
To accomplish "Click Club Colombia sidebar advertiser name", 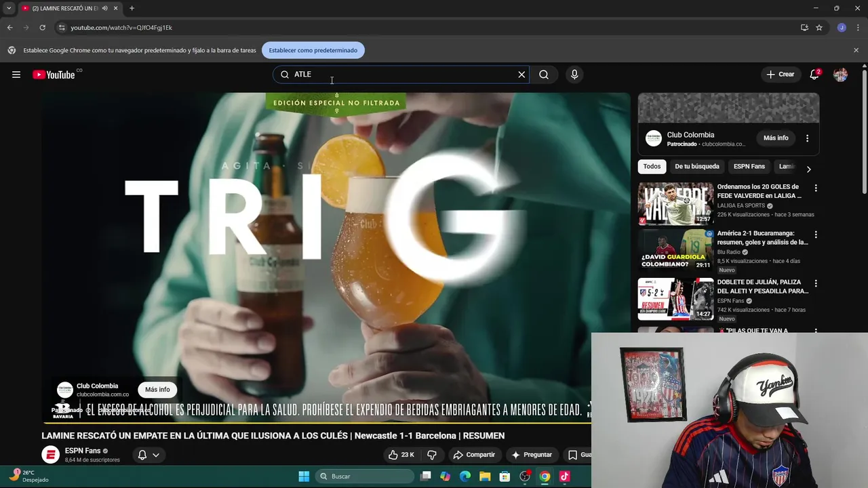I will pos(690,135).
